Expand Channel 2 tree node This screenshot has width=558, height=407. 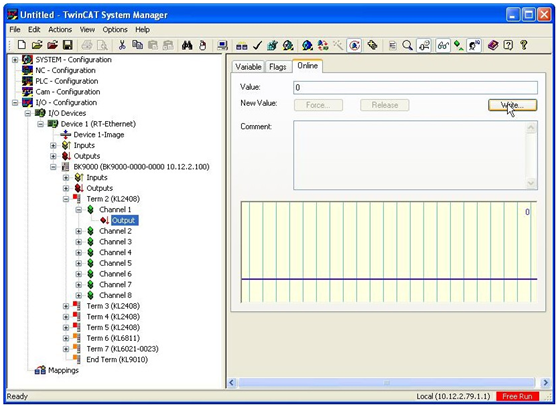tap(79, 231)
